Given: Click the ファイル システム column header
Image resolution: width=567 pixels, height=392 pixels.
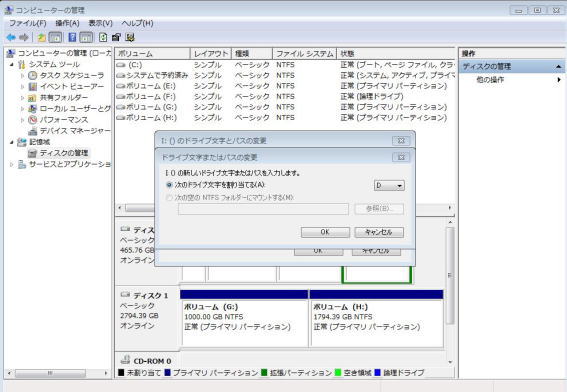Looking at the screenshot, I should point(304,54).
